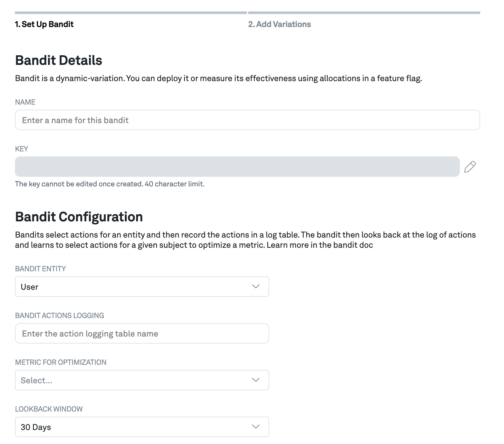Switch to the Add Variations step
This screenshot has width=504, height=444.
pyautogui.click(x=279, y=24)
